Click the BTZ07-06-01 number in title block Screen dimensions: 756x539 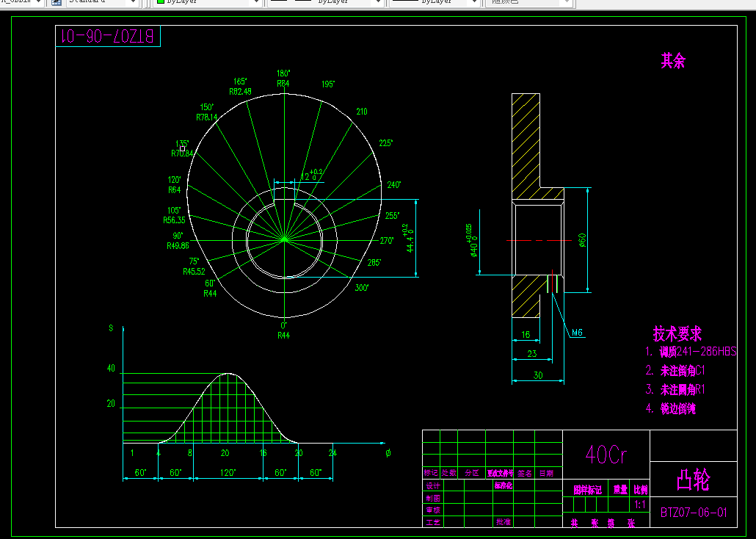(x=694, y=513)
